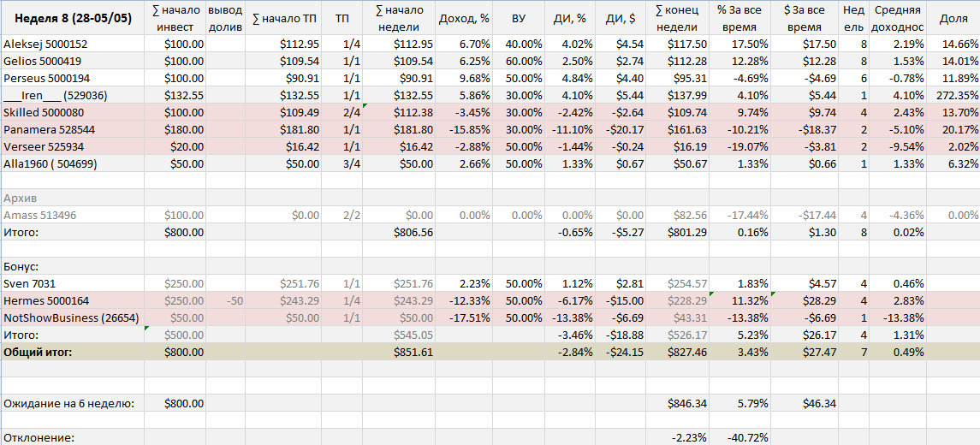
Task: Select the "Общий итог:" total row label
Action: (x=39, y=352)
